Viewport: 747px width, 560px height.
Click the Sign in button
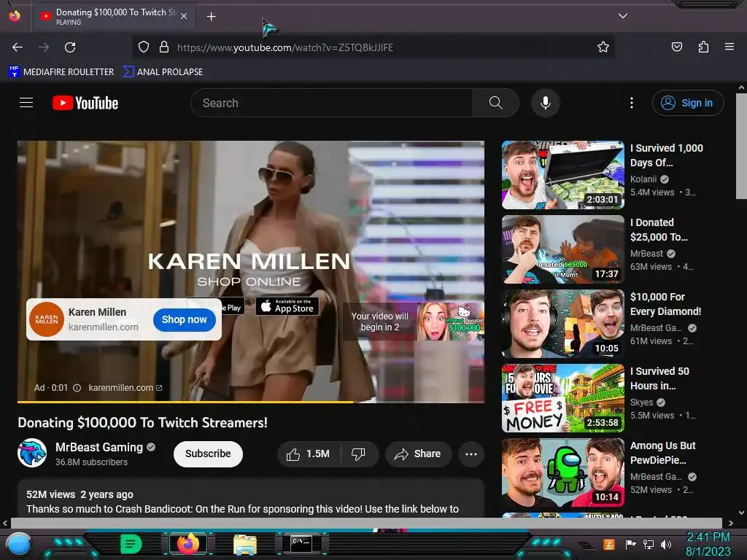point(687,103)
